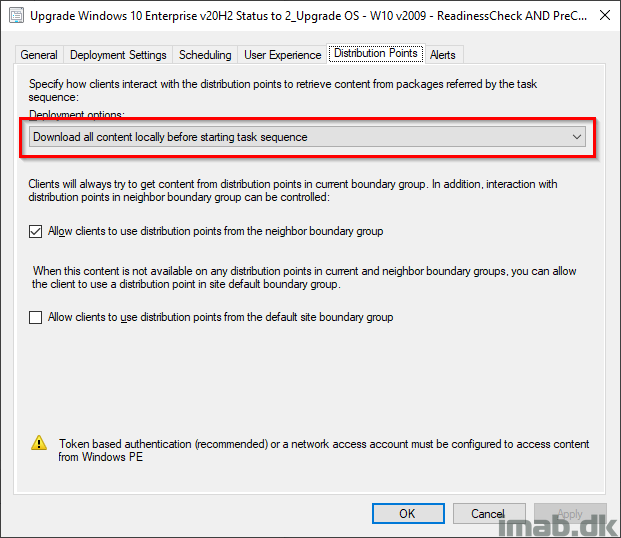Click the Distribution Points tab
The width and height of the screenshot is (621, 538).
(x=376, y=53)
